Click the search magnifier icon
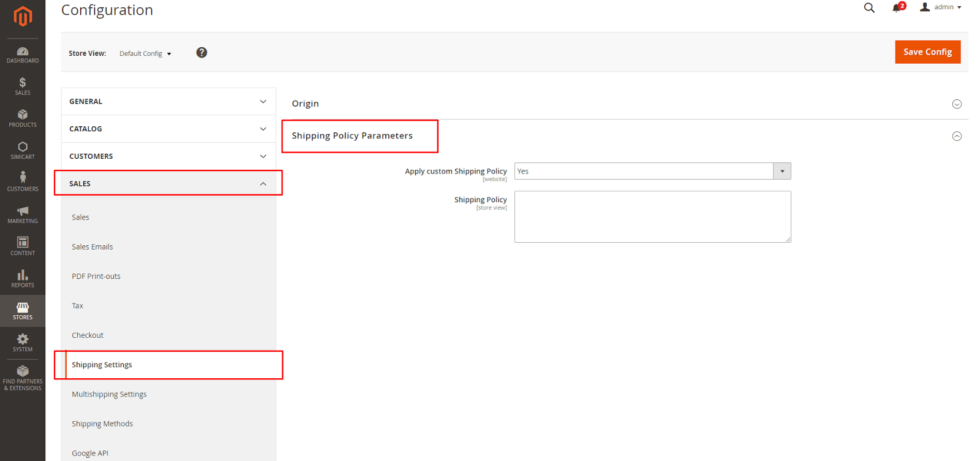The image size is (980, 461). coord(869,8)
